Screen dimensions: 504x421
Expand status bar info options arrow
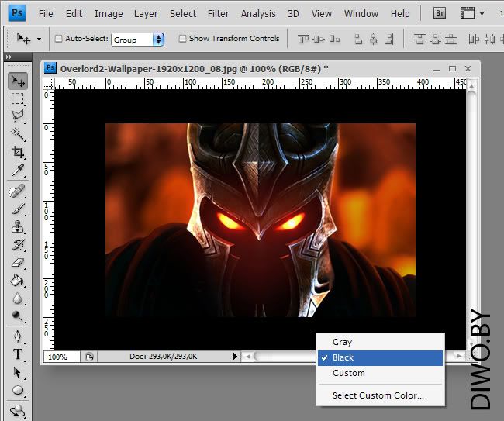235,357
